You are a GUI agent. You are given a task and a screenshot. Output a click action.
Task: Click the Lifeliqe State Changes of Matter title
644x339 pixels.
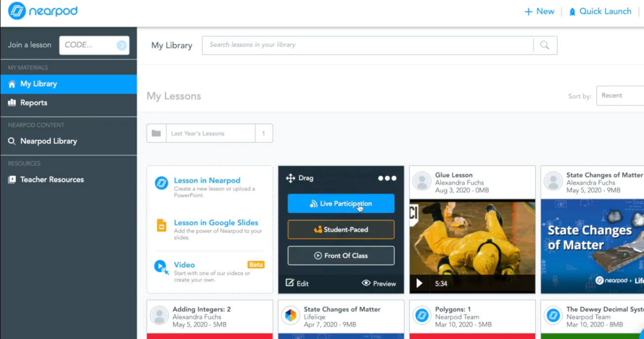click(342, 309)
